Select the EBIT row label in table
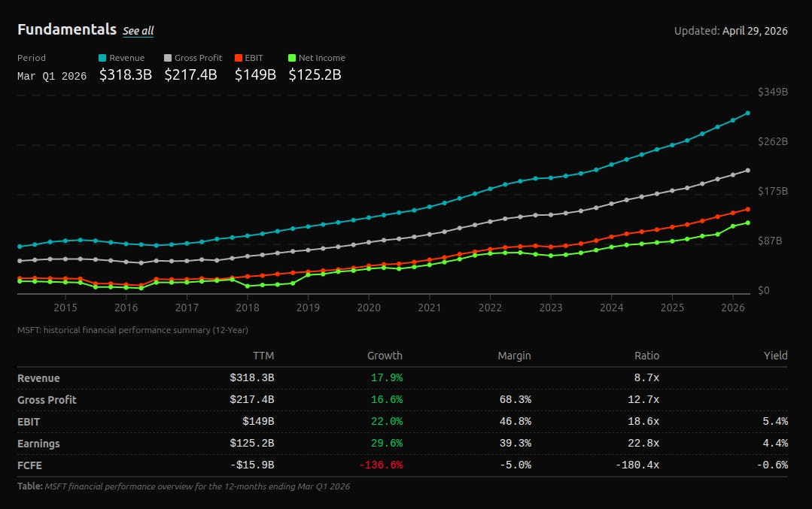The width and height of the screenshot is (812, 509). coord(29,422)
